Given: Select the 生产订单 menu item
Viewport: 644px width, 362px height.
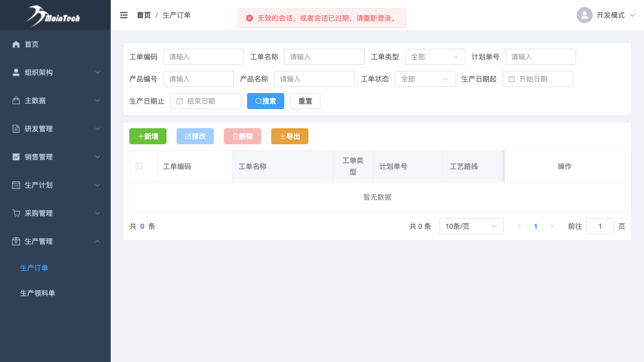Looking at the screenshot, I should point(34,268).
